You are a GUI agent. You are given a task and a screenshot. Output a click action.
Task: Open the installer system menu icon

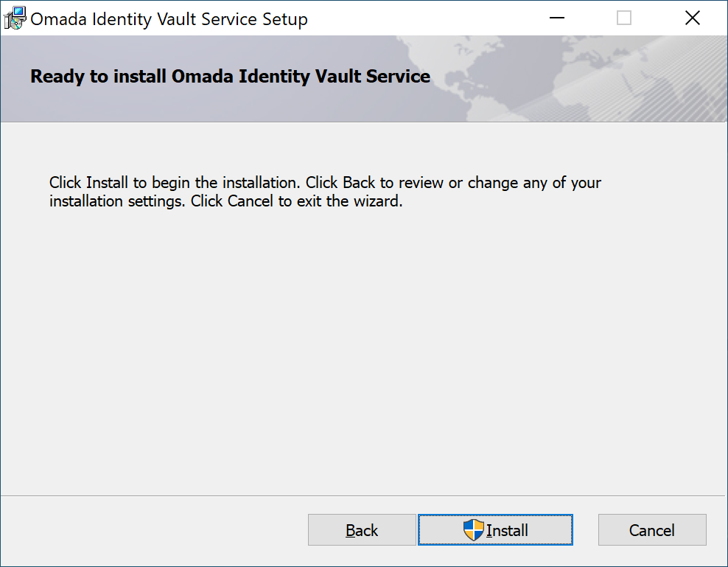tap(15, 18)
